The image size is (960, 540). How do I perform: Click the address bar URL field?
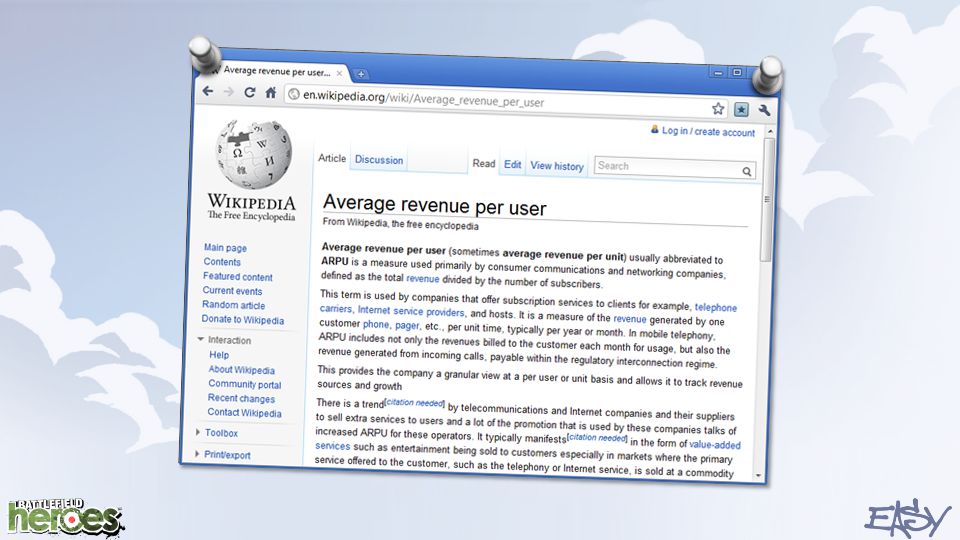click(505, 101)
